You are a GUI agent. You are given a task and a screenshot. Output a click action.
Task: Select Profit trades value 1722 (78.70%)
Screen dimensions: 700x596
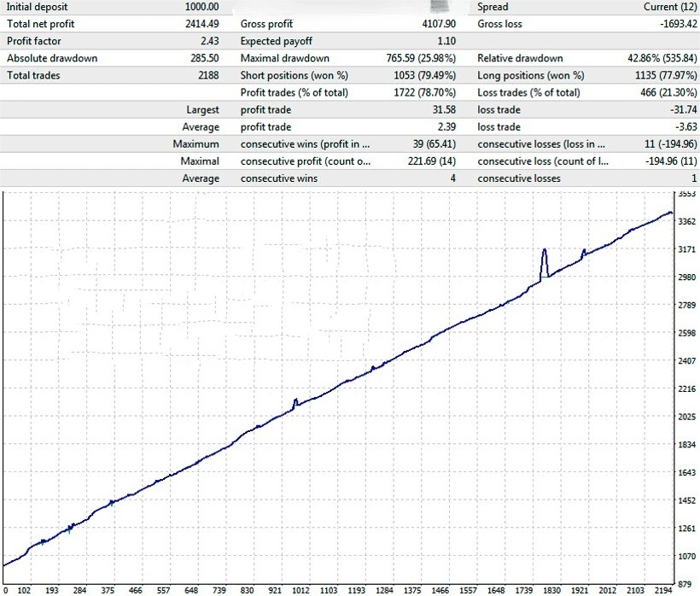click(416, 92)
